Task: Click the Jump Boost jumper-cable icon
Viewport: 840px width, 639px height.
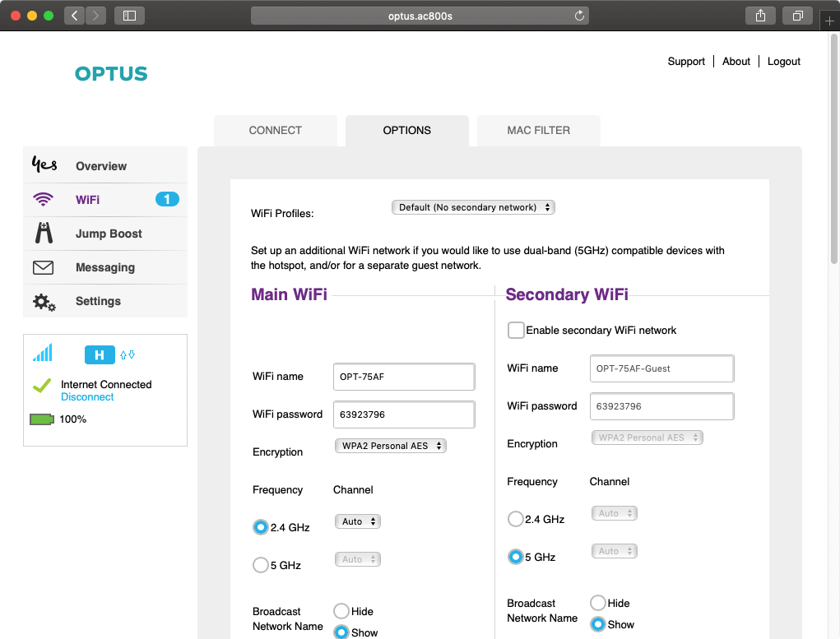Action: (x=44, y=234)
